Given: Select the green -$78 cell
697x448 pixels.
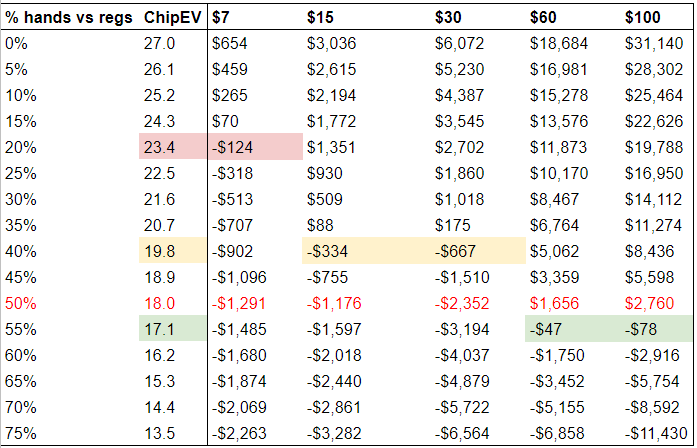Looking at the screenshot, I should (656, 329).
